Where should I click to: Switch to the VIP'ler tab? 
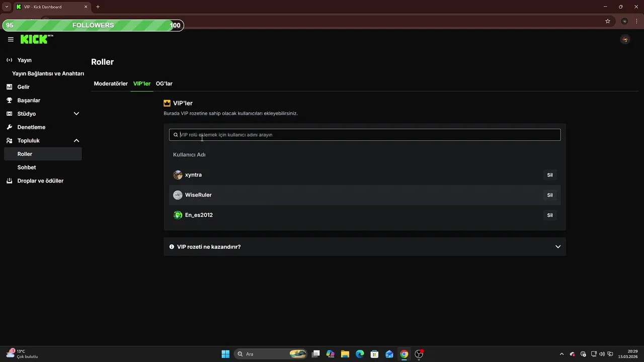pos(142,83)
